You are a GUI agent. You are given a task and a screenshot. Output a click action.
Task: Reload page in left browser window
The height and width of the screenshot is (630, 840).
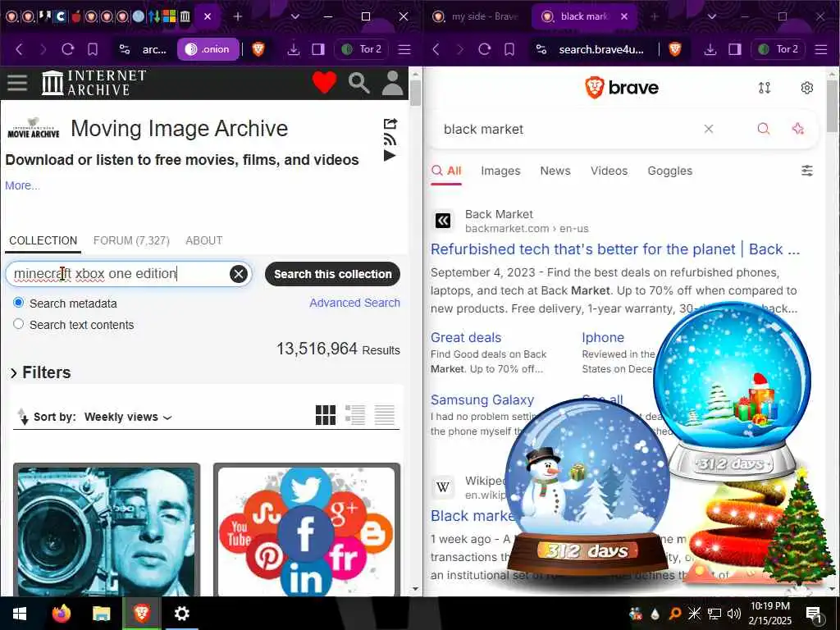(x=67, y=49)
